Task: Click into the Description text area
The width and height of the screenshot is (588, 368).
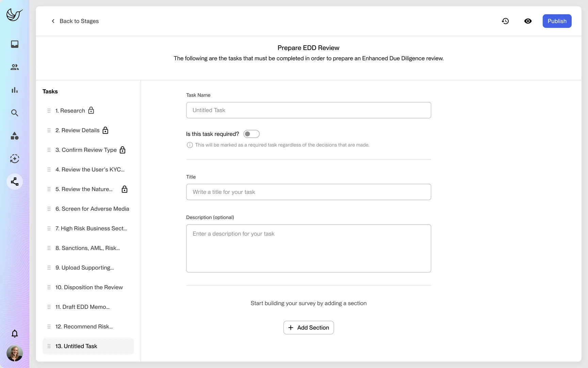Action: (x=309, y=248)
